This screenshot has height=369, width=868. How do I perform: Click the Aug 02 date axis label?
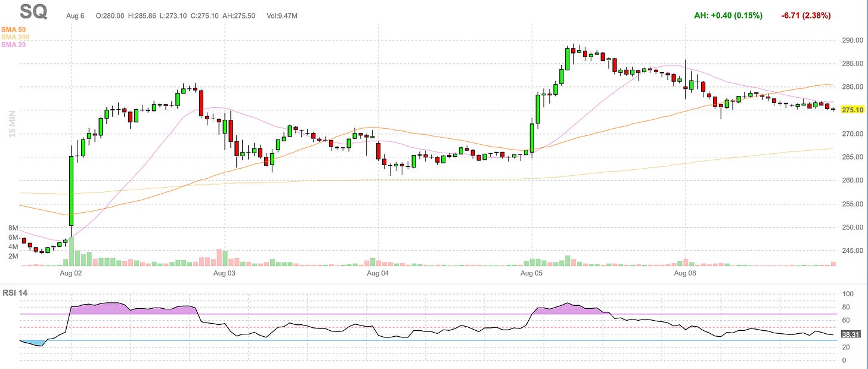70,274
